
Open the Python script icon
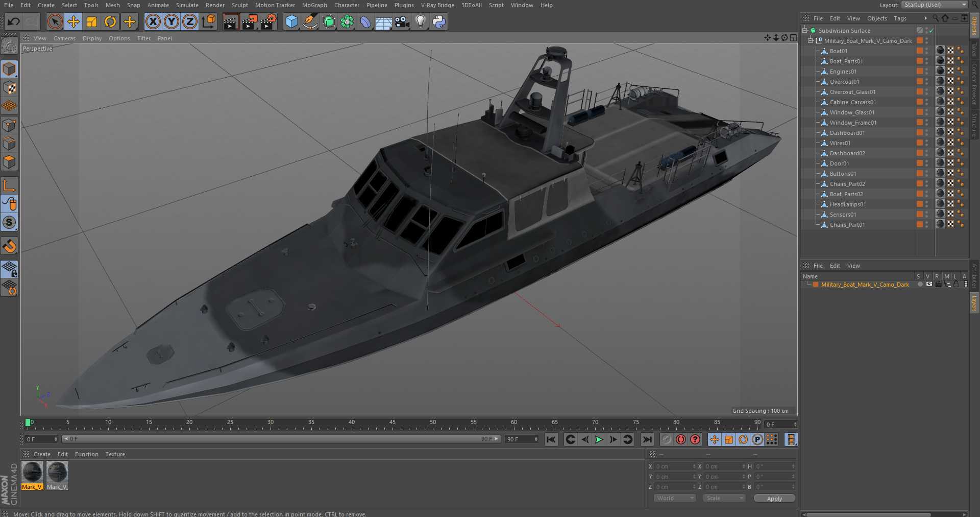click(x=439, y=21)
